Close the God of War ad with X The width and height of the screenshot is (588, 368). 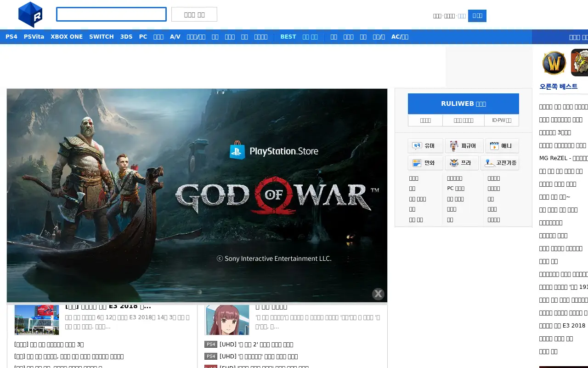point(378,294)
